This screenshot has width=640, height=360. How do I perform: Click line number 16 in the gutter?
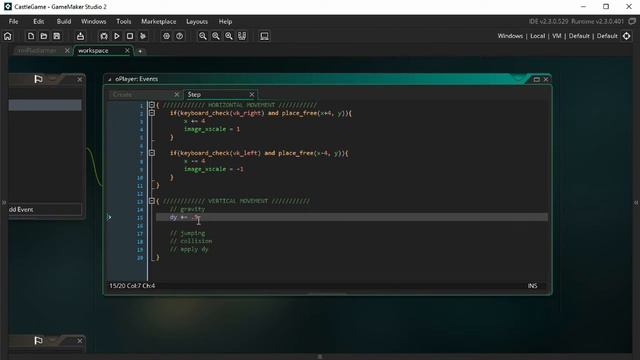click(140, 225)
